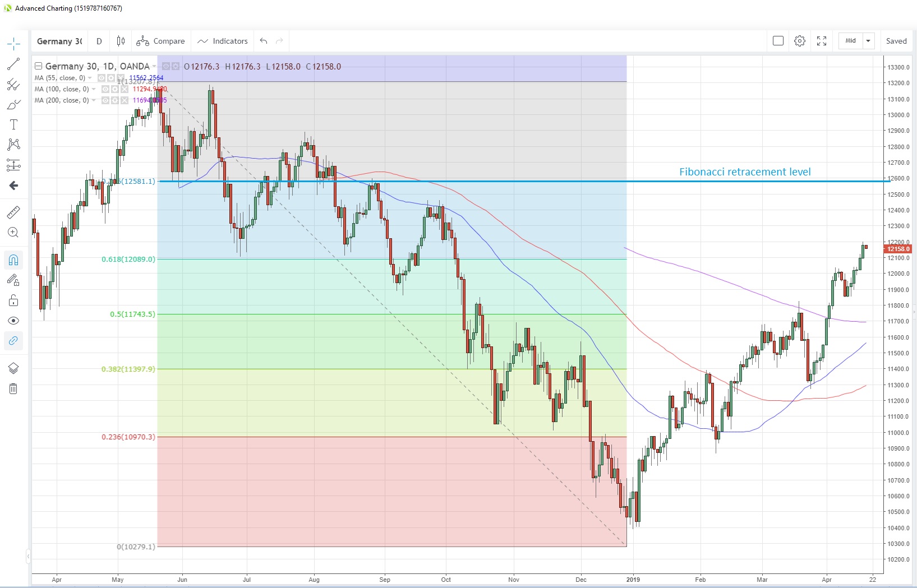Activate the ruler measure tool
Image resolution: width=917 pixels, height=588 pixels.
point(13,212)
